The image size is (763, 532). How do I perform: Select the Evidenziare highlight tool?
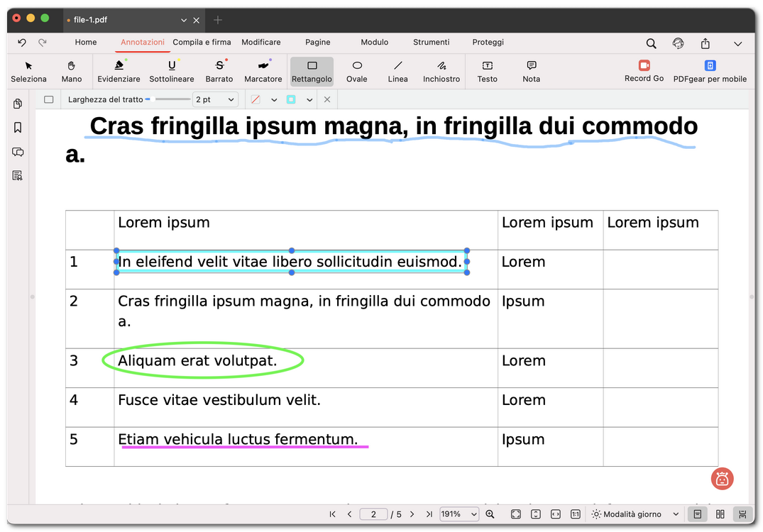click(x=119, y=71)
